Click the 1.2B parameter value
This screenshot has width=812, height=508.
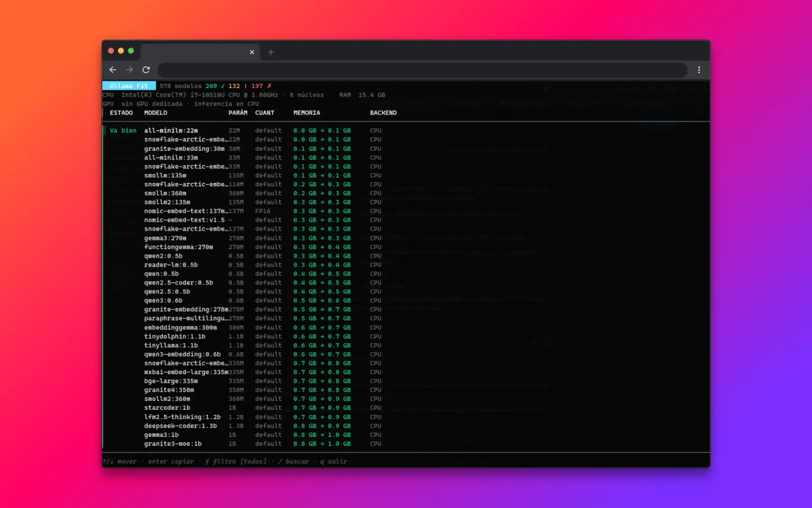[x=236, y=417]
